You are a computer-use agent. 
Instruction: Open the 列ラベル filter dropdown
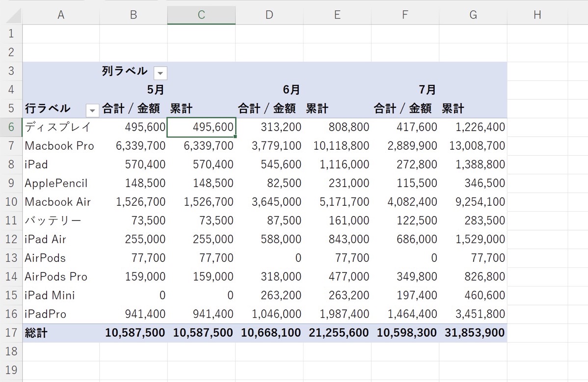coord(160,73)
